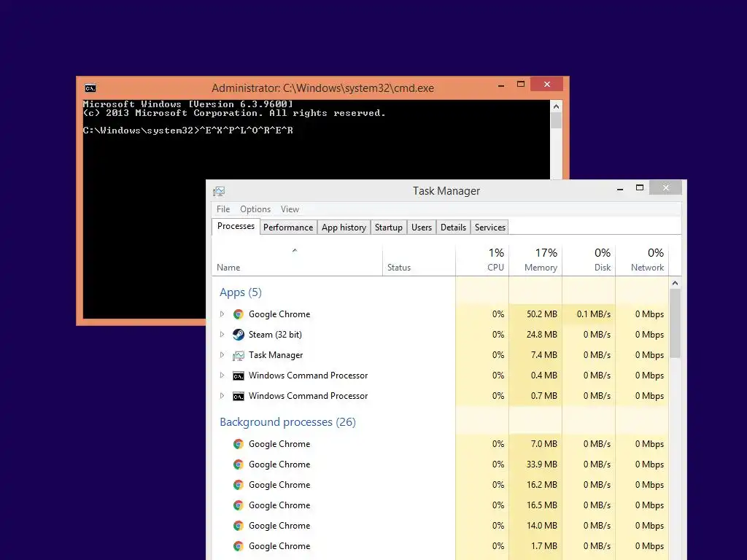
Task: Switch to the Services tab
Action: [490, 227]
